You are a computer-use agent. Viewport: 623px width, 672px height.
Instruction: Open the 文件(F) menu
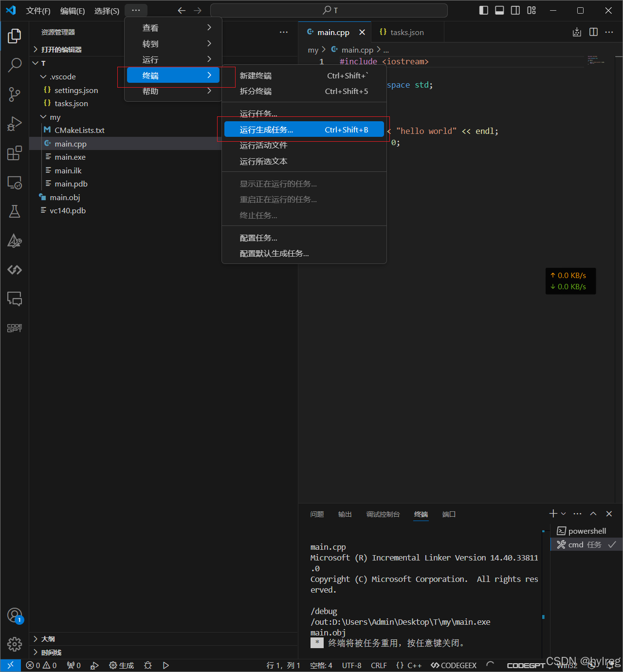coord(38,11)
